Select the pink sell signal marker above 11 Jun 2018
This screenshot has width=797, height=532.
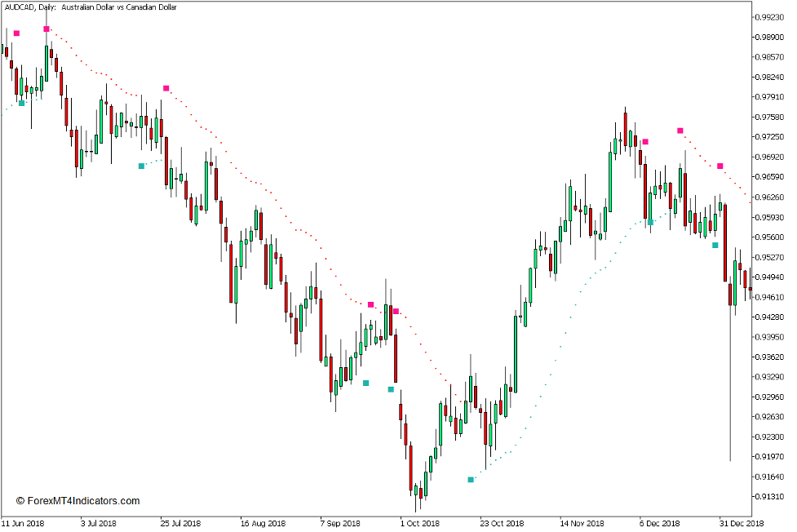coord(17,33)
